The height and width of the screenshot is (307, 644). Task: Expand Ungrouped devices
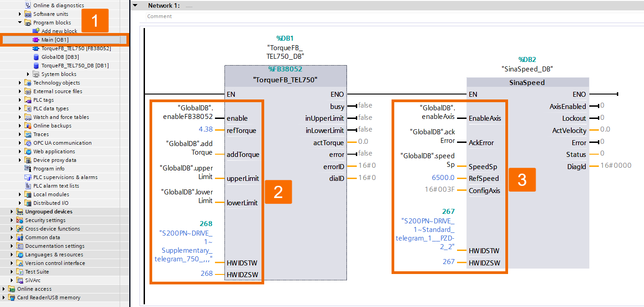pyautogui.click(x=11, y=211)
